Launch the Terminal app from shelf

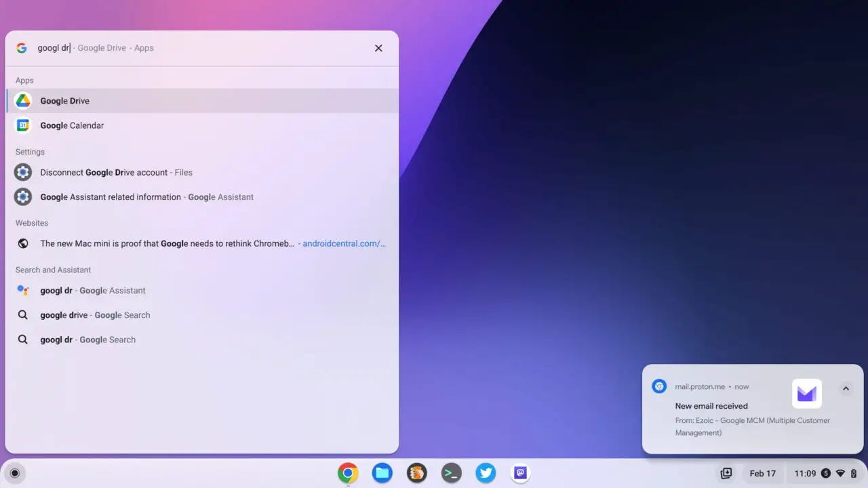(452, 473)
